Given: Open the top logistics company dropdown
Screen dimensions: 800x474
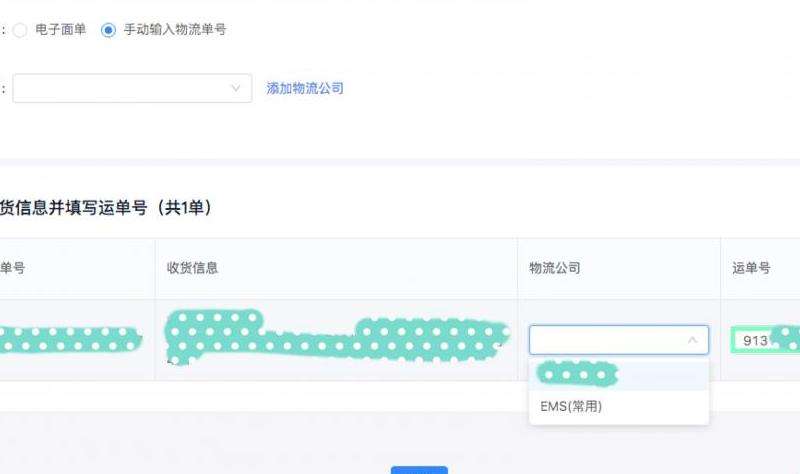Looking at the screenshot, I should point(132,88).
